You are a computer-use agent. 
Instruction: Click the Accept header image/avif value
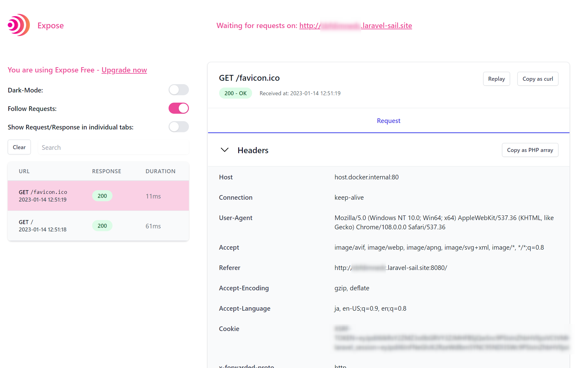[x=439, y=247]
